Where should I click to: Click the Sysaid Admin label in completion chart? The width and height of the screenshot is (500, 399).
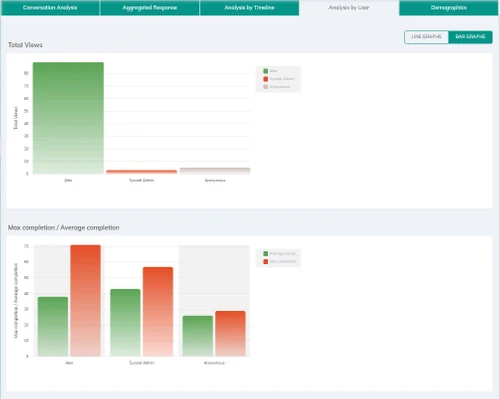tap(142, 363)
